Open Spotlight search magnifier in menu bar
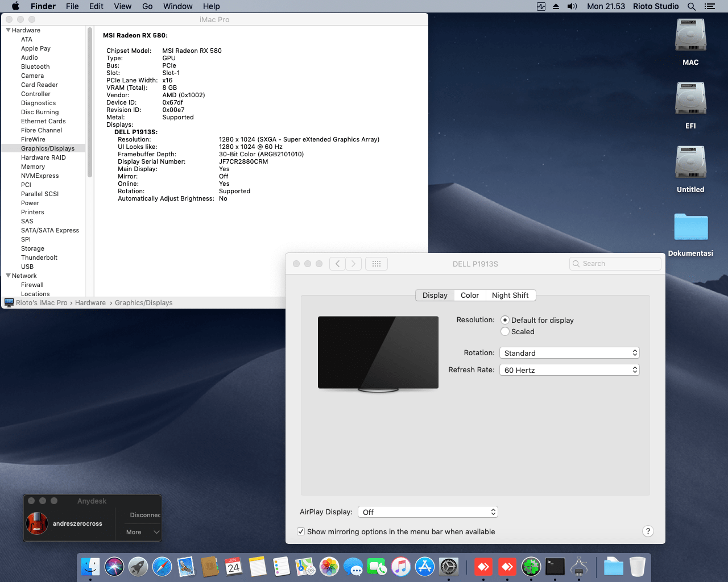 [x=692, y=6]
